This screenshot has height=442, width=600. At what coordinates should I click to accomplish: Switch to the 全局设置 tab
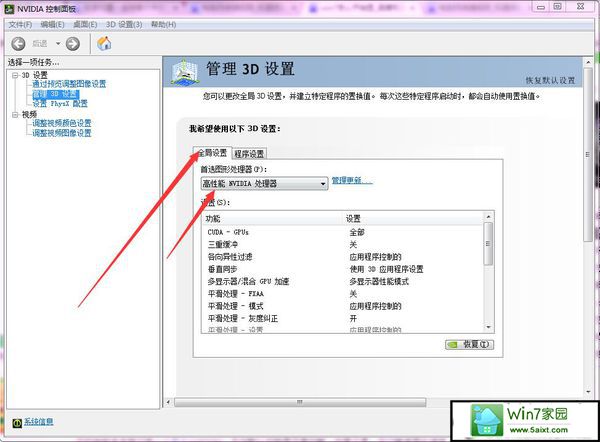click(x=212, y=153)
